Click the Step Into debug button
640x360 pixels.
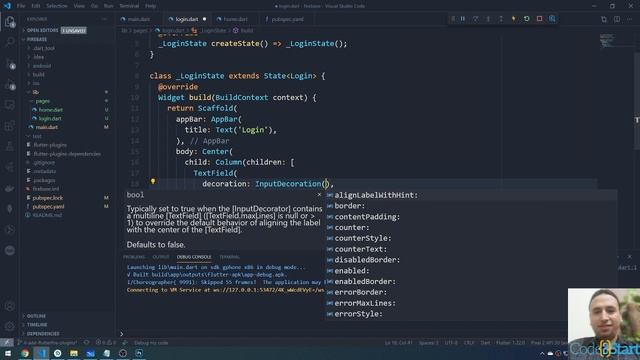[488, 19]
